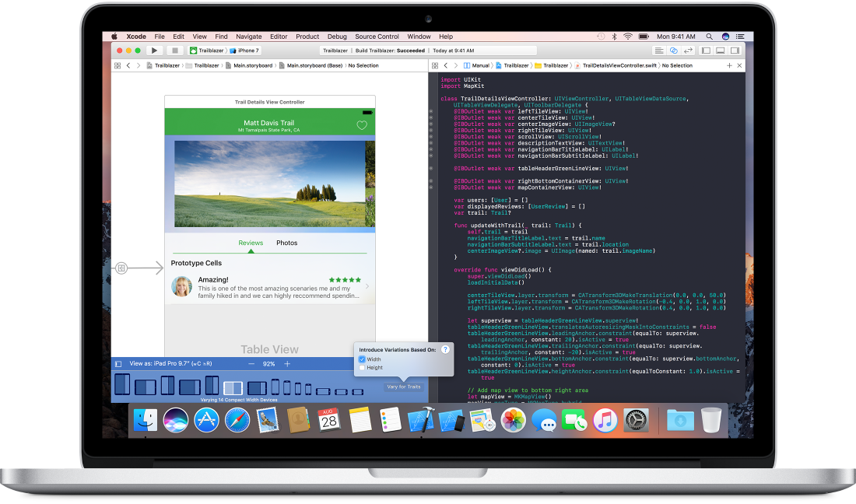Zoom out the storyboard canvas

pyautogui.click(x=251, y=364)
